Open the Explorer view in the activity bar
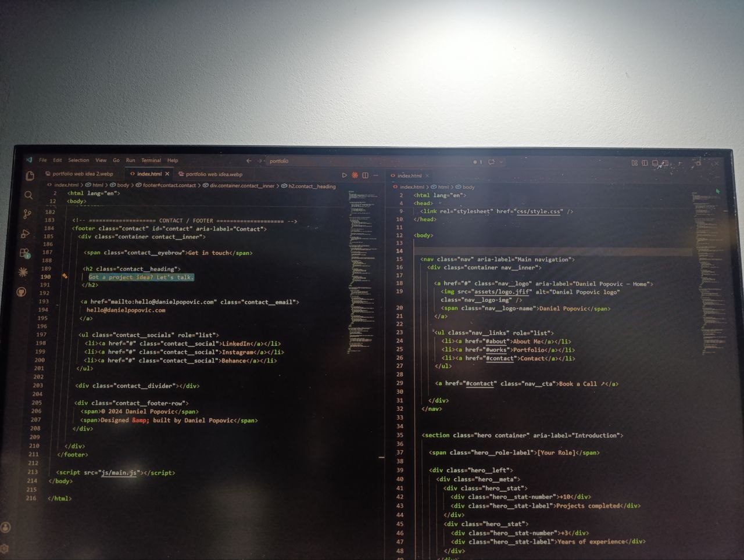 point(30,175)
